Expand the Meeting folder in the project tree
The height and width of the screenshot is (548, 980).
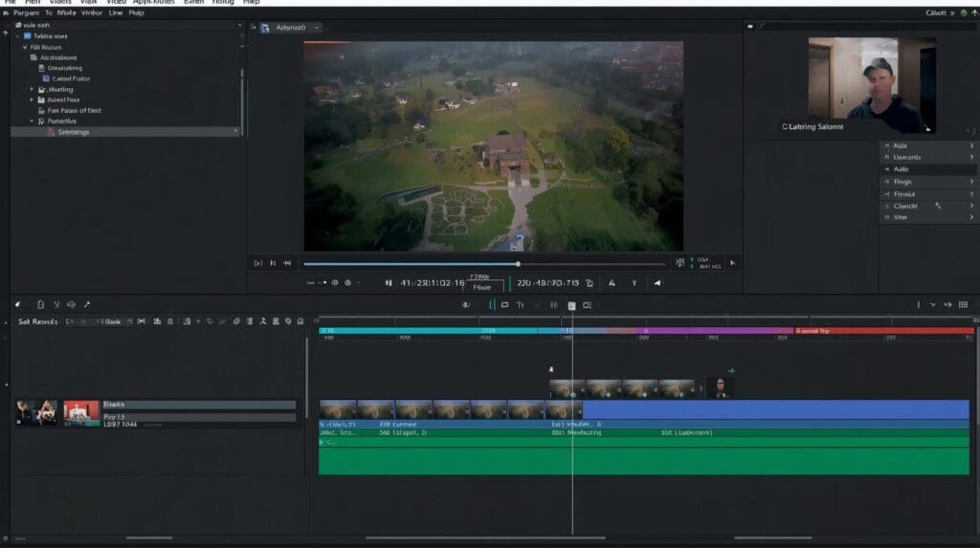click(32, 89)
